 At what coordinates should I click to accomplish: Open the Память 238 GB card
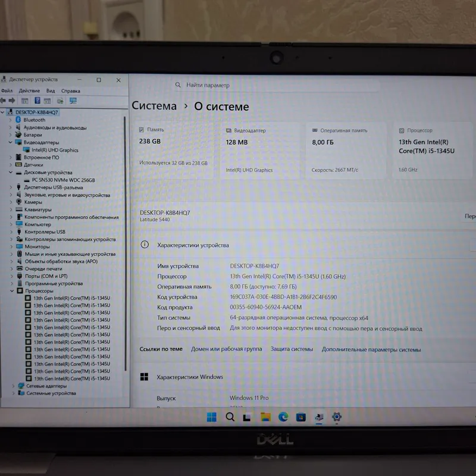pyautogui.click(x=174, y=151)
